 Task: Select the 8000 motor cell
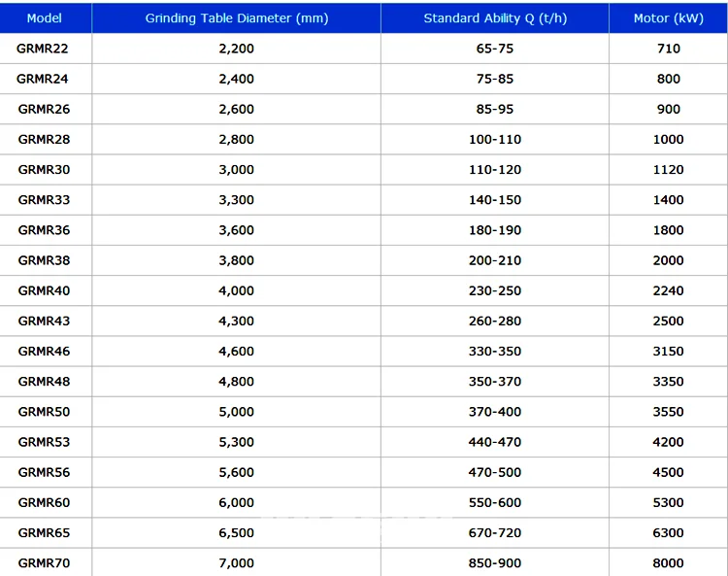point(669,562)
